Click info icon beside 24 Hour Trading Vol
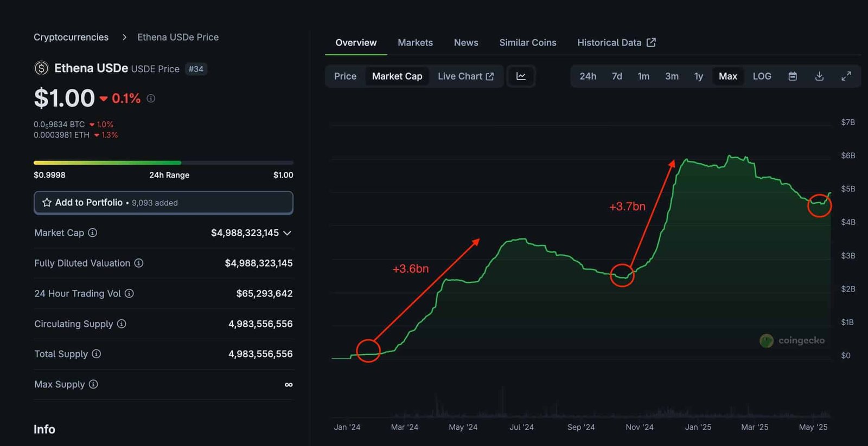This screenshot has width=868, height=446. (x=129, y=293)
